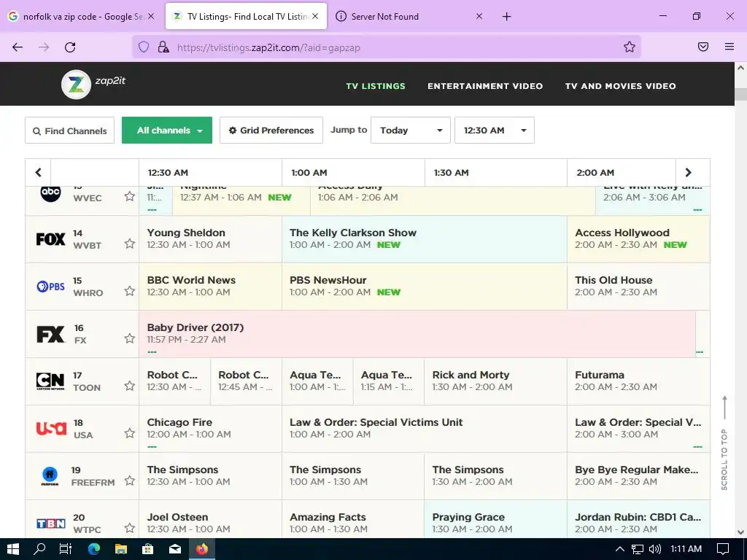The width and height of the screenshot is (747, 560).
Task: Open the Firefox application menu
Action: click(729, 47)
